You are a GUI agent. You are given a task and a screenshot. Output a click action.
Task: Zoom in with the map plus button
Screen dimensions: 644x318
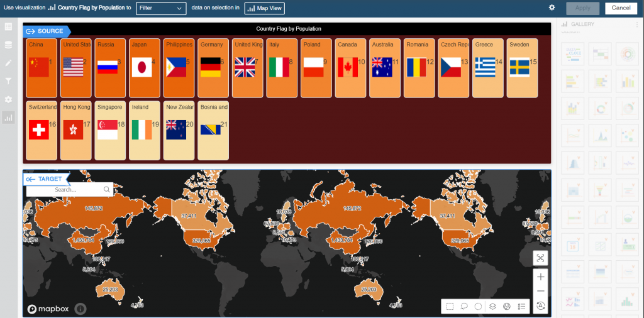point(540,277)
